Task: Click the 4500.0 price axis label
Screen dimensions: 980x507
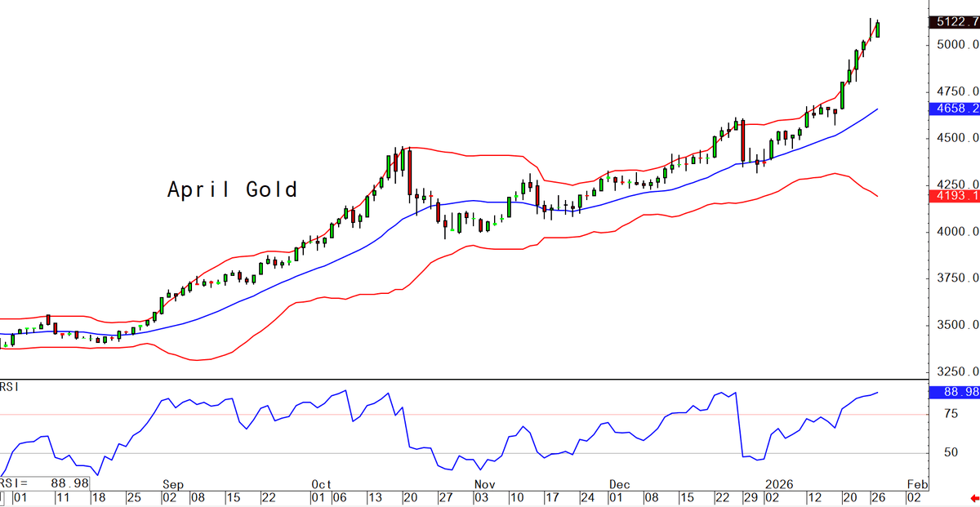Action: pos(957,138)
